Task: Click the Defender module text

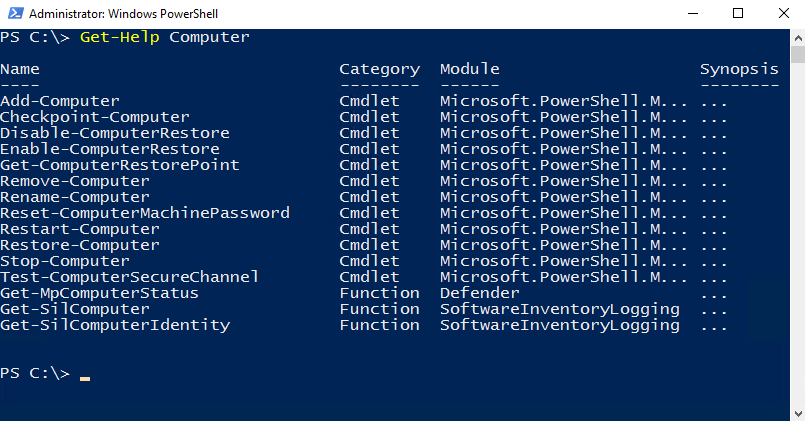Action: (480, 293)
